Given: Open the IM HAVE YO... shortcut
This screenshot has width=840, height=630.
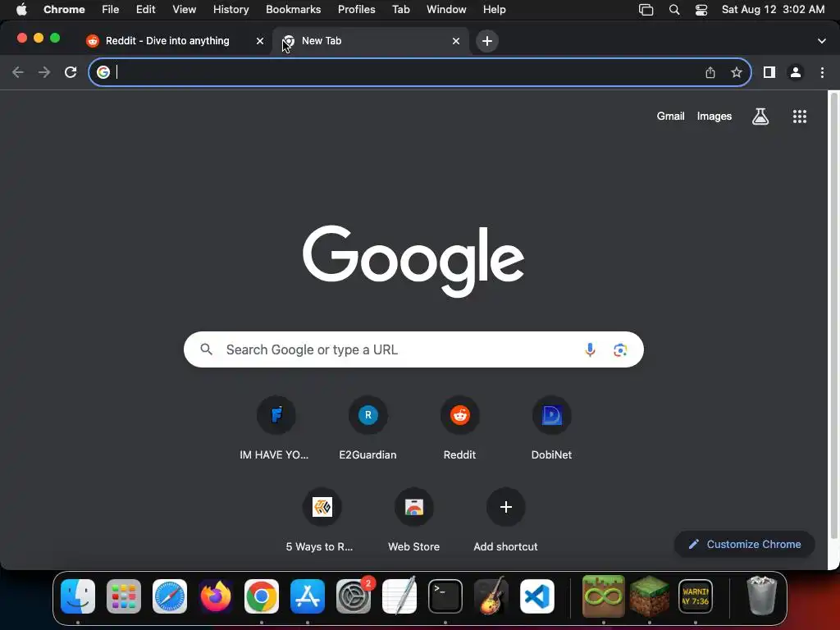Looking at the screenshot, I should pos(276,428).
